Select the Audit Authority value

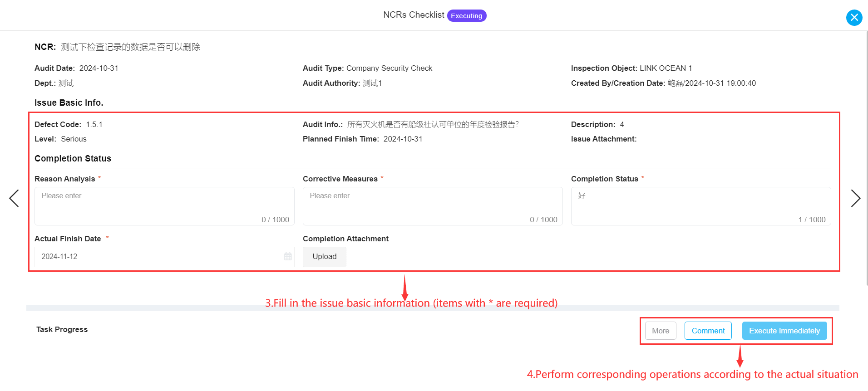coord(372,83)
